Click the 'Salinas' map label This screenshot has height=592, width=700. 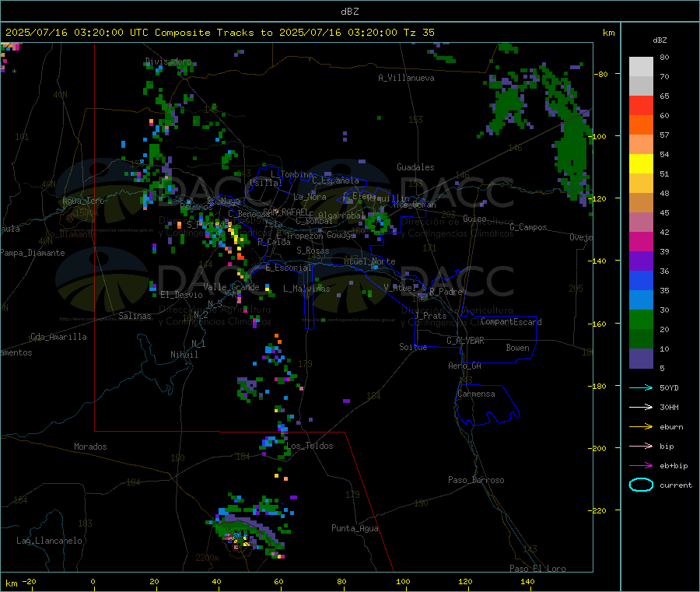coord(135,316)
